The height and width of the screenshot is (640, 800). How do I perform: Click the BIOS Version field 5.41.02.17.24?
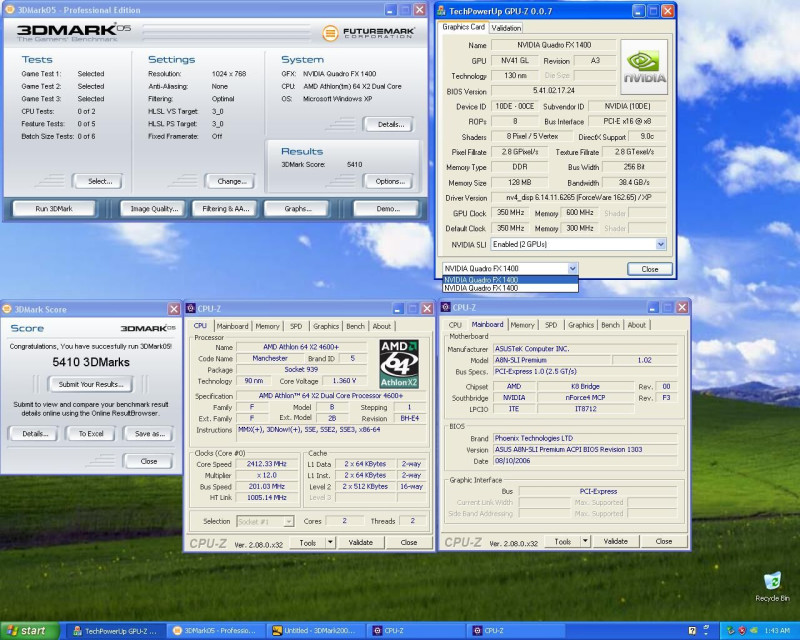pos(554,91)
